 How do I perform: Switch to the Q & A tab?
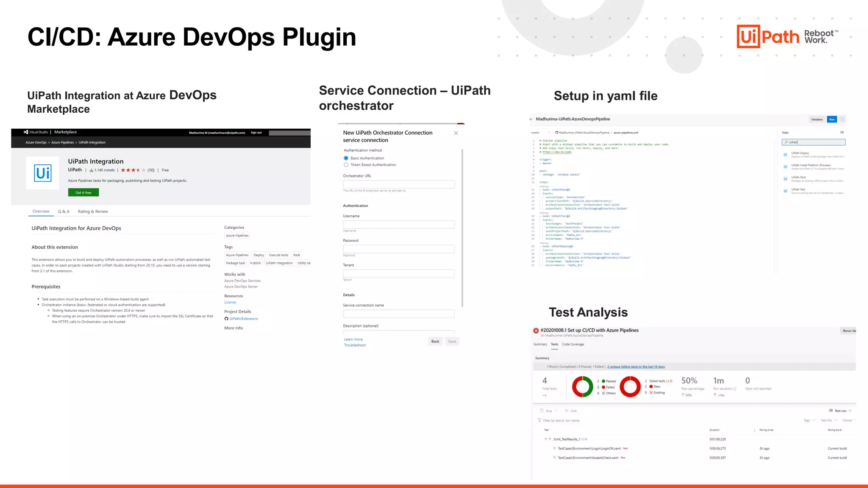click(x=64, y=211)
